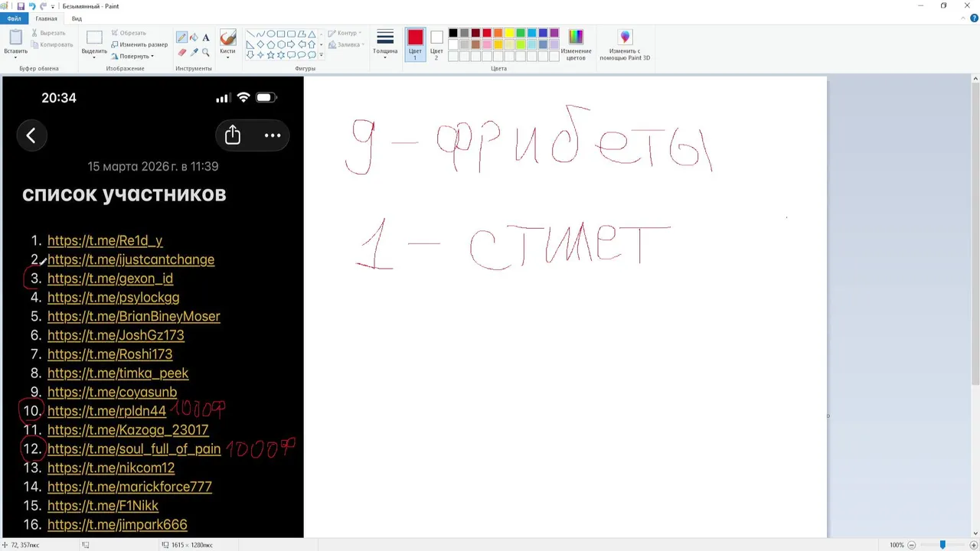The image size is (980, 551).
Task: Click the Копировать copy button
Action: (51, 44)
